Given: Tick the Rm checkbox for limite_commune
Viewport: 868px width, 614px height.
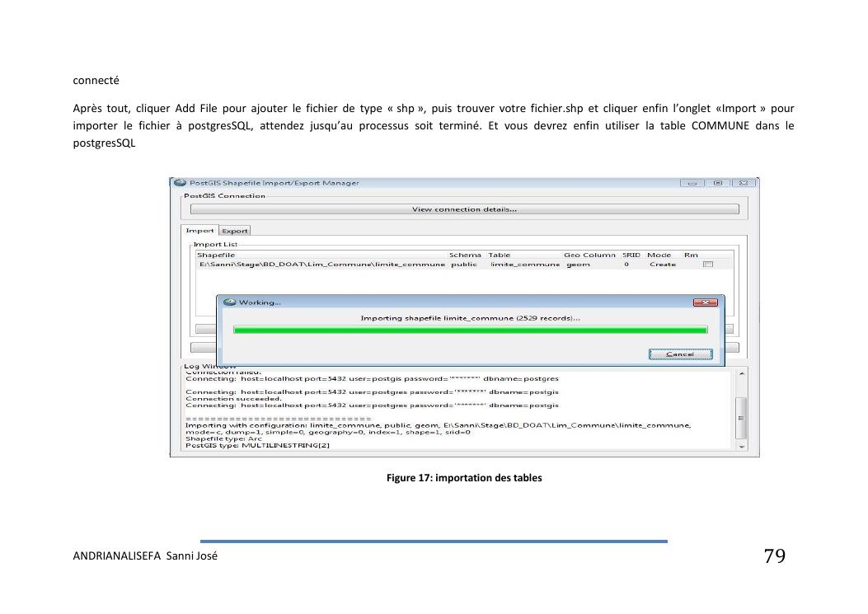Looking at the screenshot, I should 707,265.
